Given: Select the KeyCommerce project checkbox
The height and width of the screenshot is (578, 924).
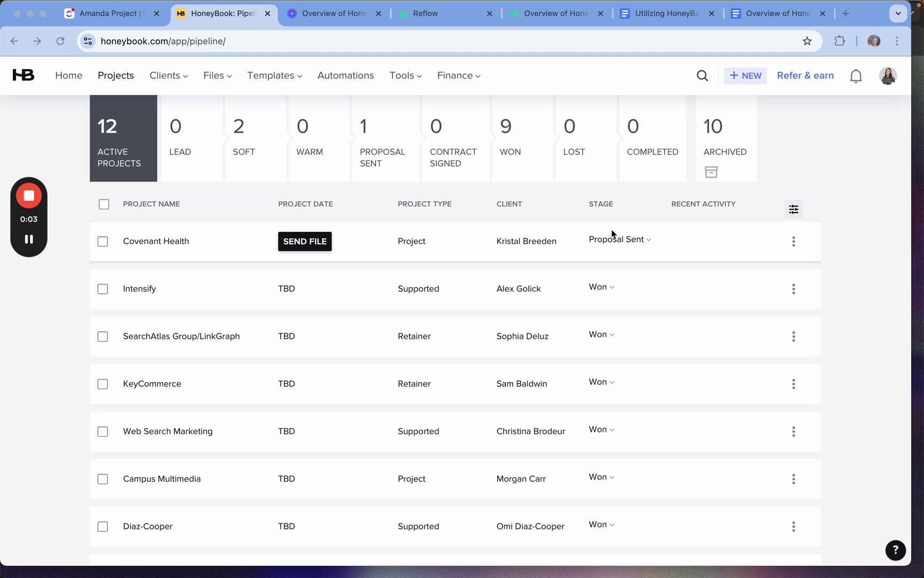Looking at the screenshot, I should click(103, 384).
